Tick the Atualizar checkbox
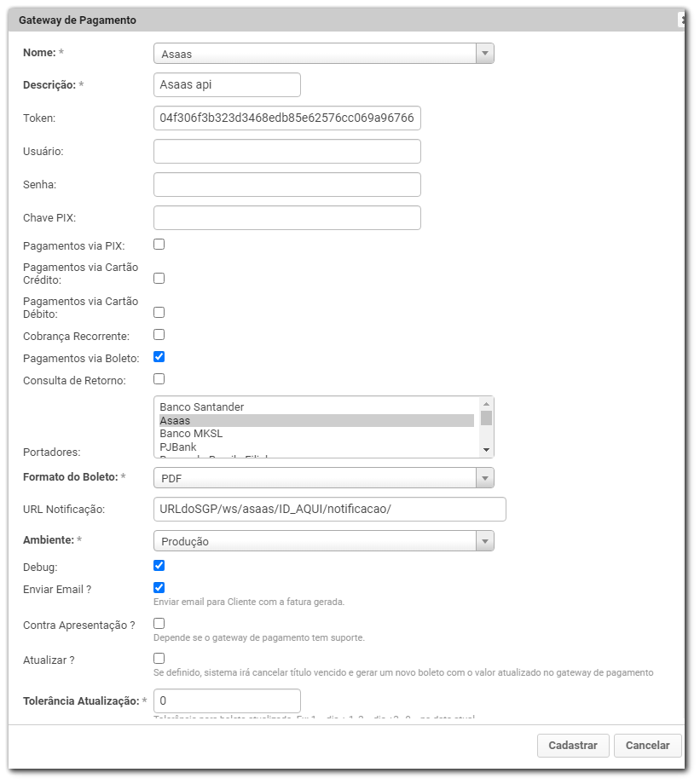 (x=159, y=658)
